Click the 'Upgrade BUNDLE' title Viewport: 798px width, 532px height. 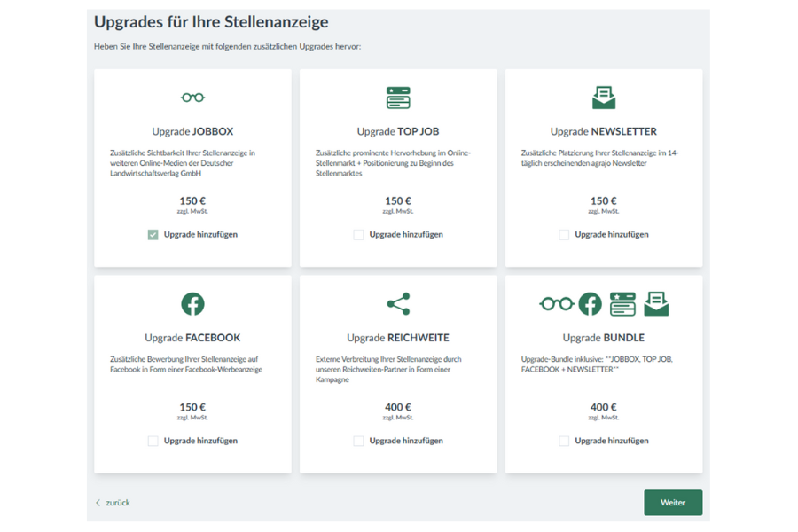coord(604,338)
